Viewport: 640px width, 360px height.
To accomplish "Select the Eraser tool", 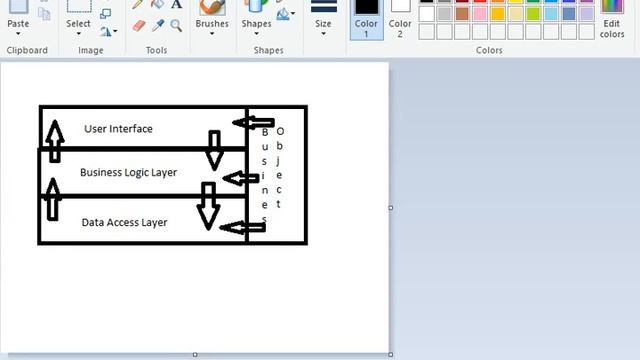I will click(x=139, y=26).
